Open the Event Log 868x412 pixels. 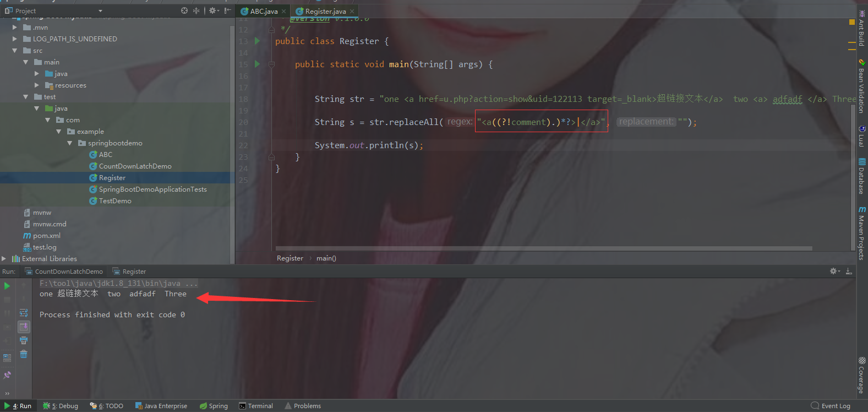click(x=831, y=406)
